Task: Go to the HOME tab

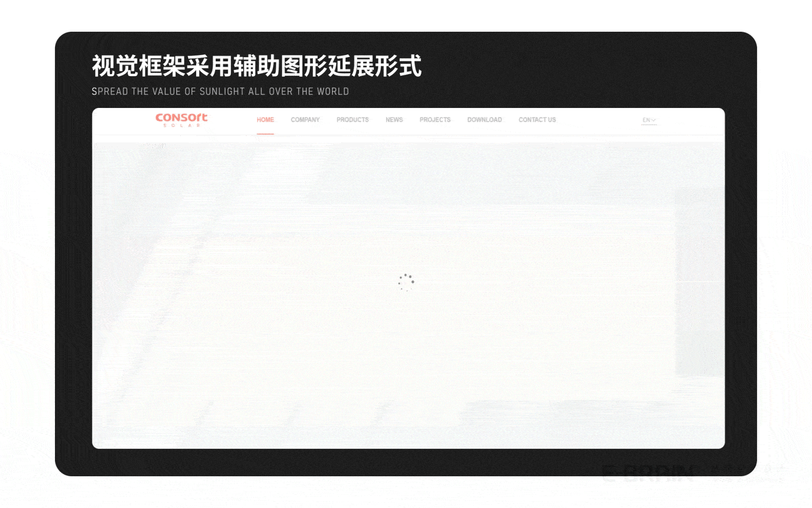Action: [265, 120]
